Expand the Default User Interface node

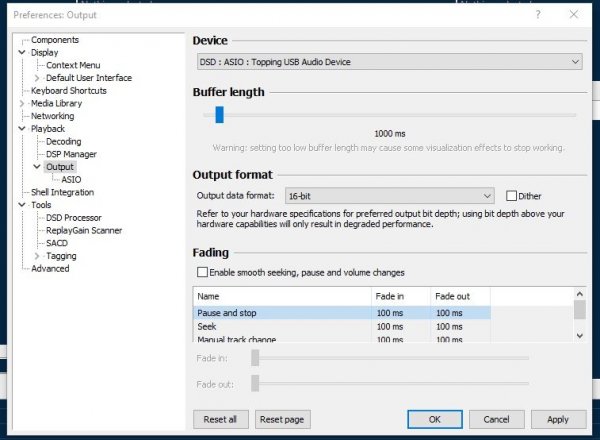click(x=38, y=78)
